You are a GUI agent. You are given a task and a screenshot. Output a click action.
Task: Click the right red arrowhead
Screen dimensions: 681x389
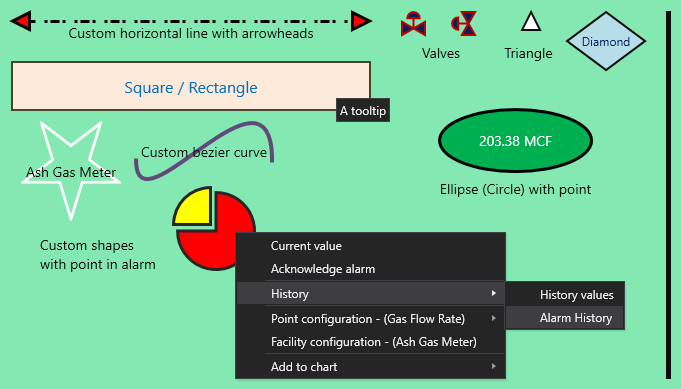[x=361, y=21]
